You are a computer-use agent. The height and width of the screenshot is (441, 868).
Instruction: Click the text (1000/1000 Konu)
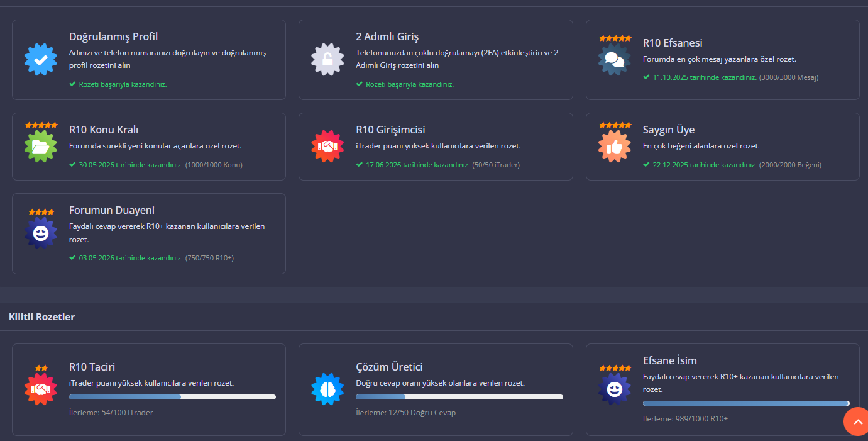point(214,165)
